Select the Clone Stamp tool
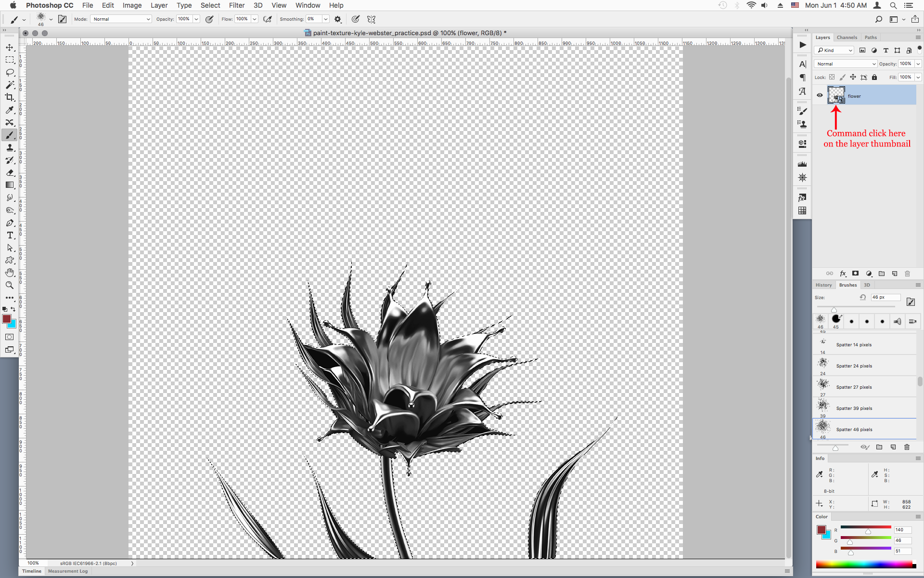This screenshot has height=578, width=924. point(10,148)
